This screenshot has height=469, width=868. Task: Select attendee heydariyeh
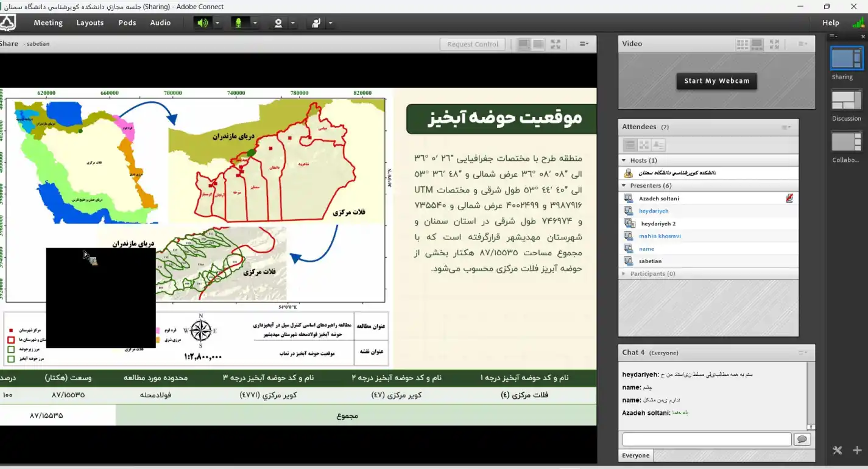tap(708, 211)
